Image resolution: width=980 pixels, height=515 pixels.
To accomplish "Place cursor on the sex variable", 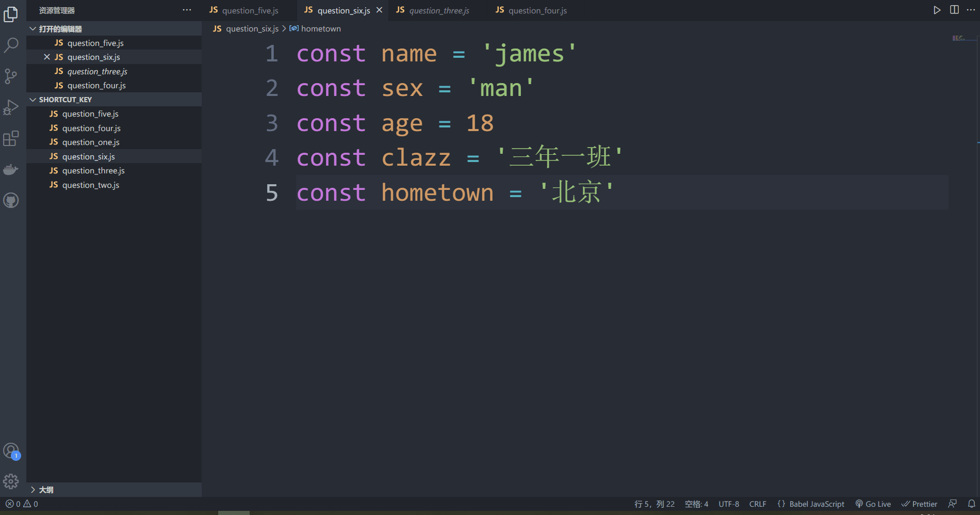I will click(402, 88).
